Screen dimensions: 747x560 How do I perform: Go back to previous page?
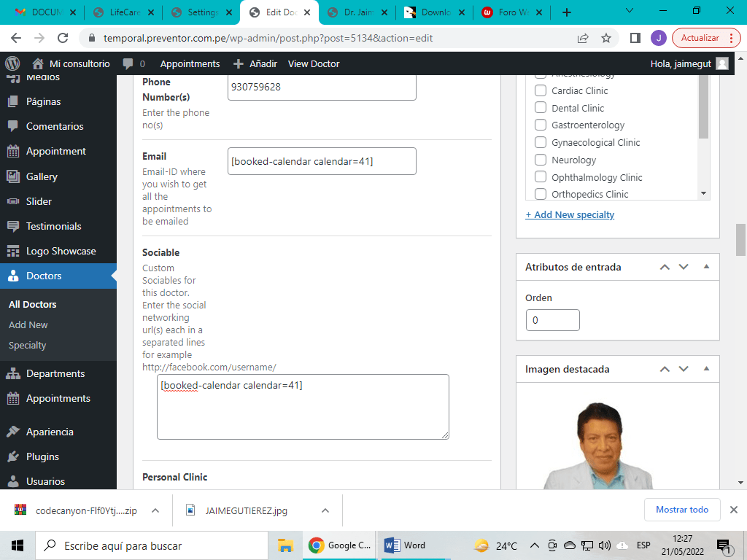tap(16, 38)
